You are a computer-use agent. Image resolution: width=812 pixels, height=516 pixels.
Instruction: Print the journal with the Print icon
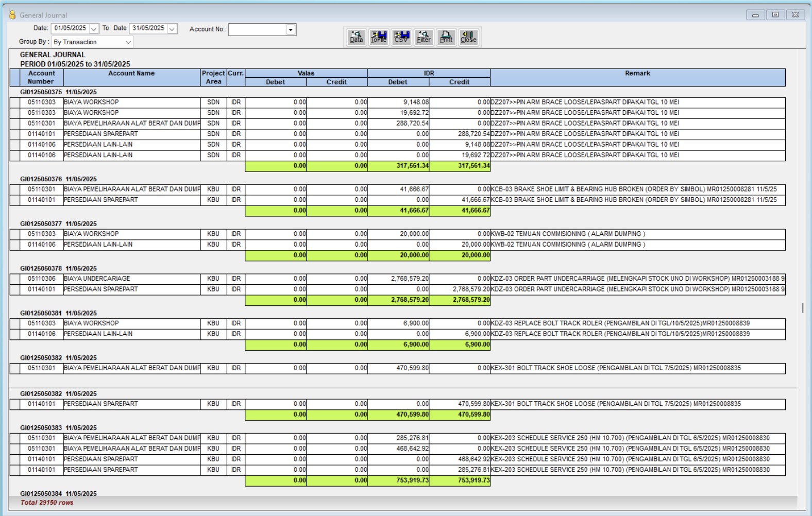coord(446,37)
